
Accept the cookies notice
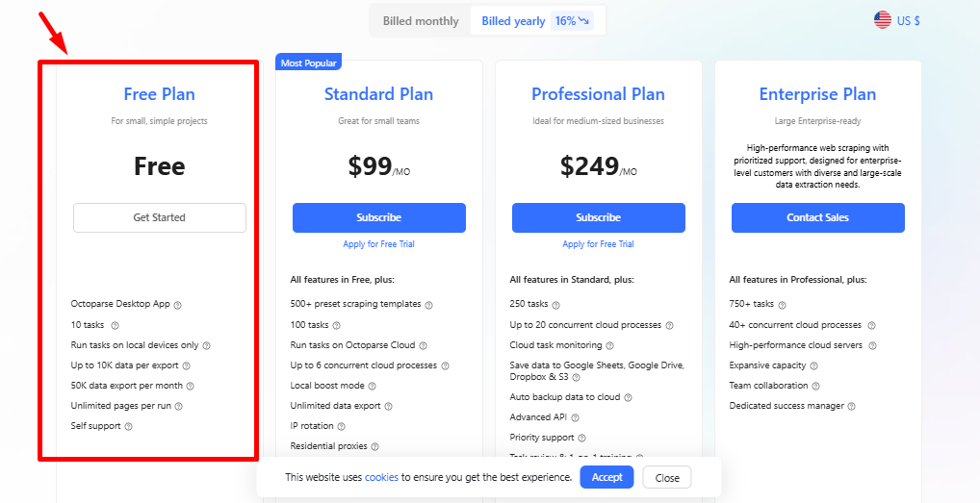(606, 477)
